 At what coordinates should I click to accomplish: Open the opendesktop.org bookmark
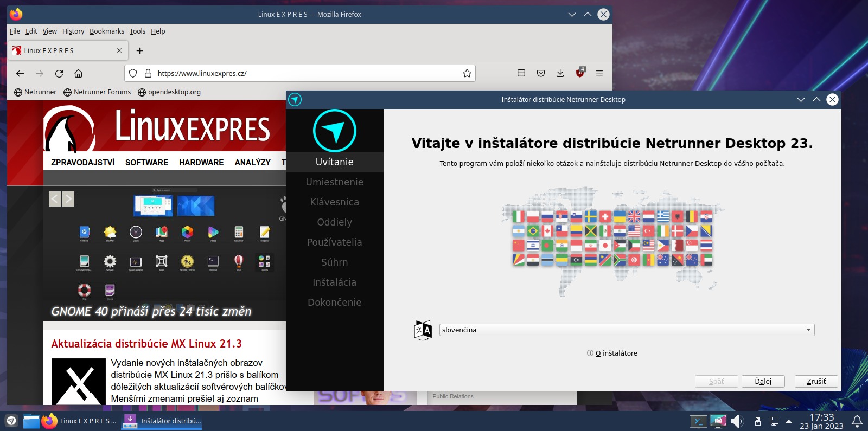click(169, 92)
